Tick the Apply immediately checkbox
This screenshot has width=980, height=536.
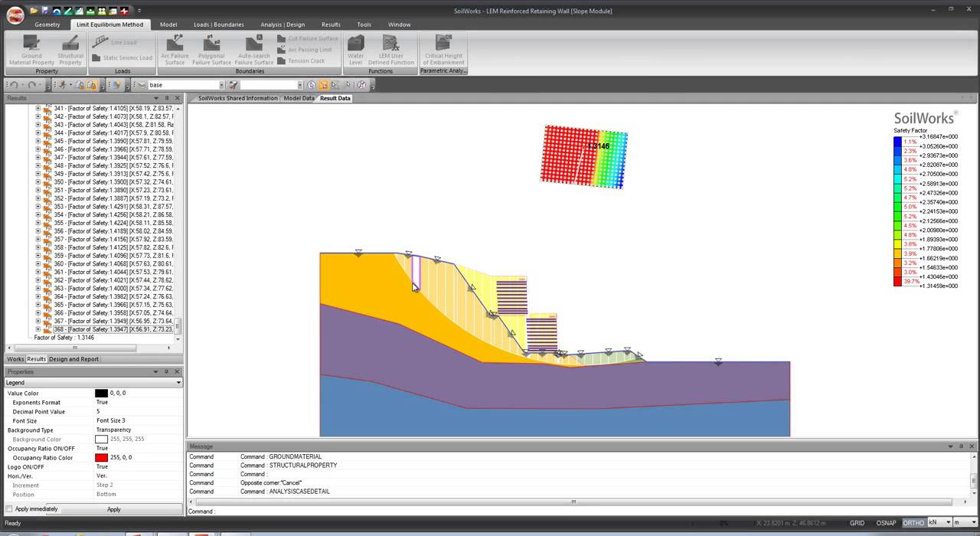pyautogui.click(x=9, y=509)
